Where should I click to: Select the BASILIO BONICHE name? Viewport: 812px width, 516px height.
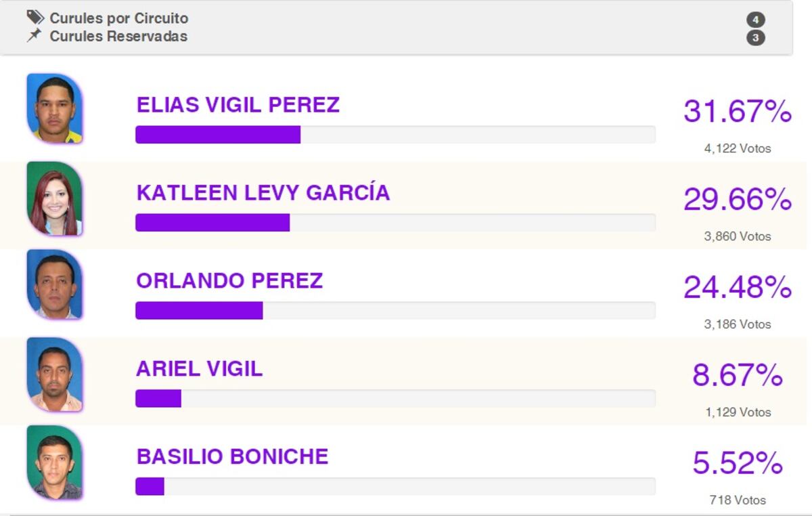click(x=233, y=457)
